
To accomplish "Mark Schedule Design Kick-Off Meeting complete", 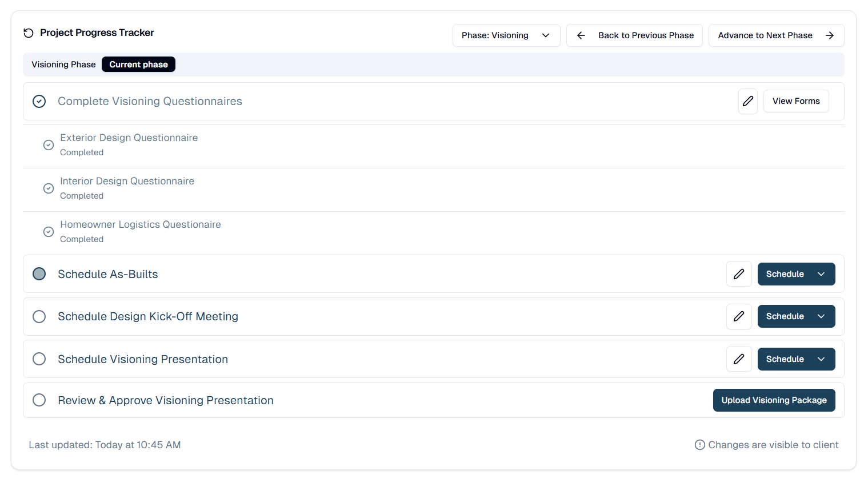I will (x=39, y=316).
